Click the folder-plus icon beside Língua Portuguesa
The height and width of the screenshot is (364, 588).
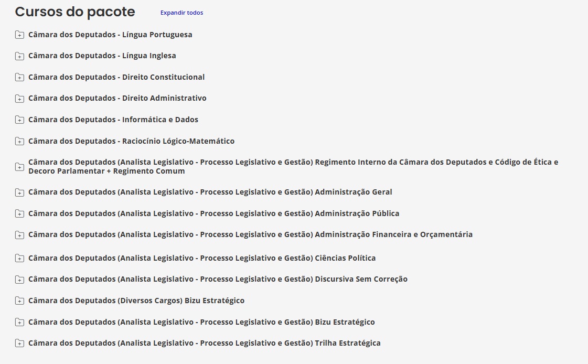[x=19, y=35]
